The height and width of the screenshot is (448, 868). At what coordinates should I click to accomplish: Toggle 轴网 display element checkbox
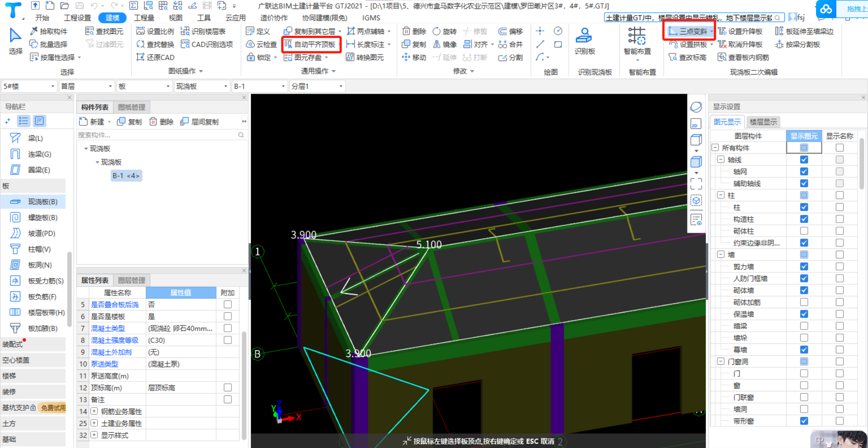point(804,172)
